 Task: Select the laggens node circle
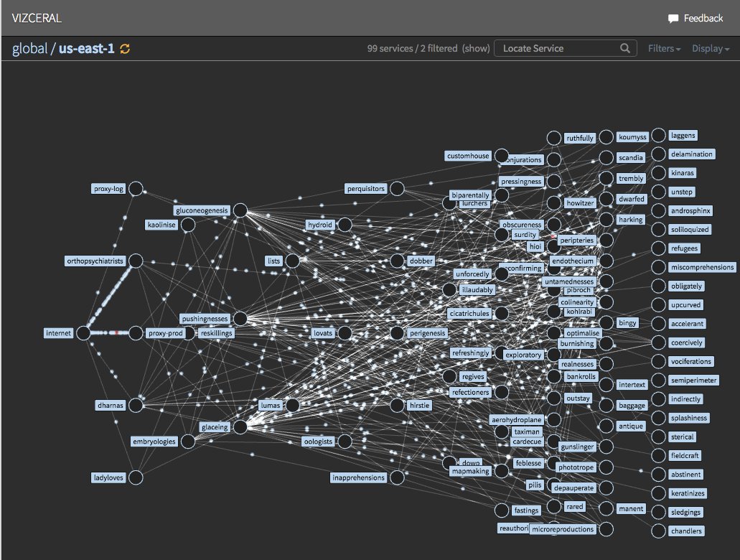coord(658,135)
